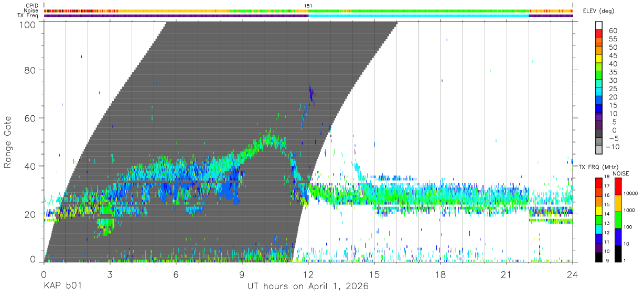Click the TX FRQ (MHz) legend title

599,167
